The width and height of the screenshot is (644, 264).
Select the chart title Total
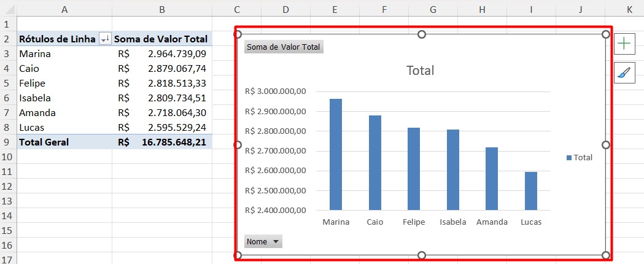coord(420,71)
